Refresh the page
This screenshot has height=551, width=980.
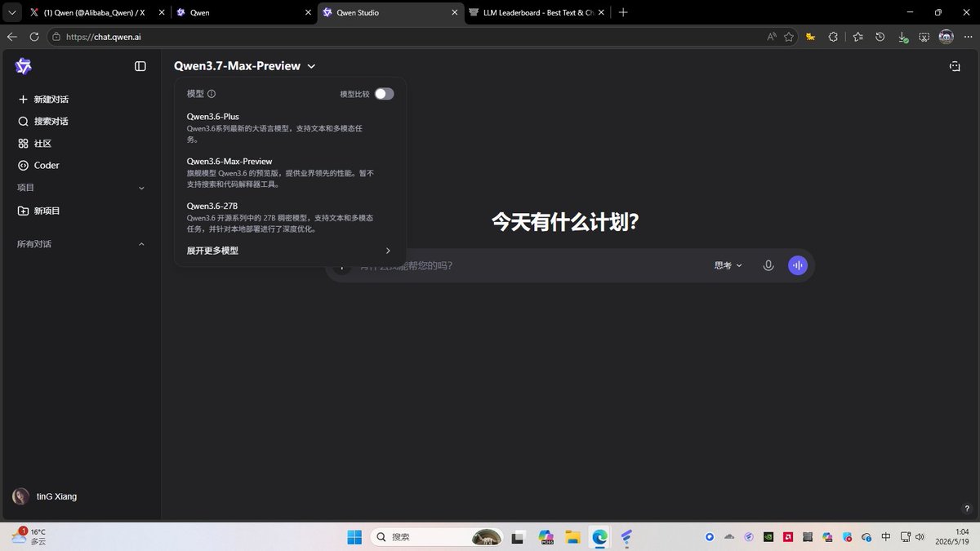[34, 37]
